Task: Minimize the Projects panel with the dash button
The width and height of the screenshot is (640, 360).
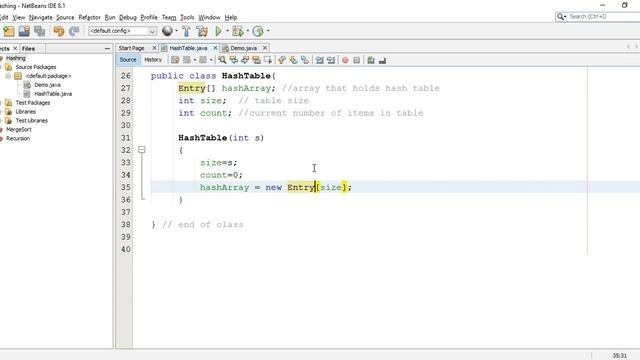Action: coord(107,49)
